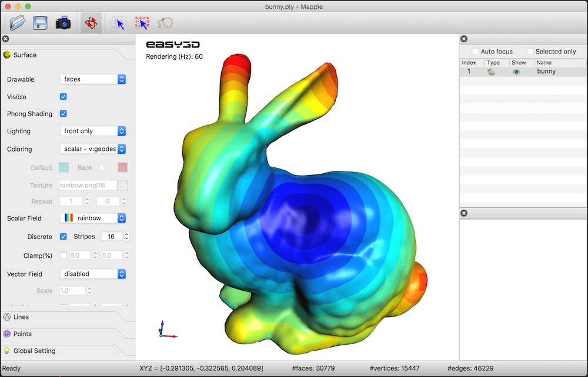Click the first Clamp 5.0 field
The image size is (588, 377).
(80, 255)
